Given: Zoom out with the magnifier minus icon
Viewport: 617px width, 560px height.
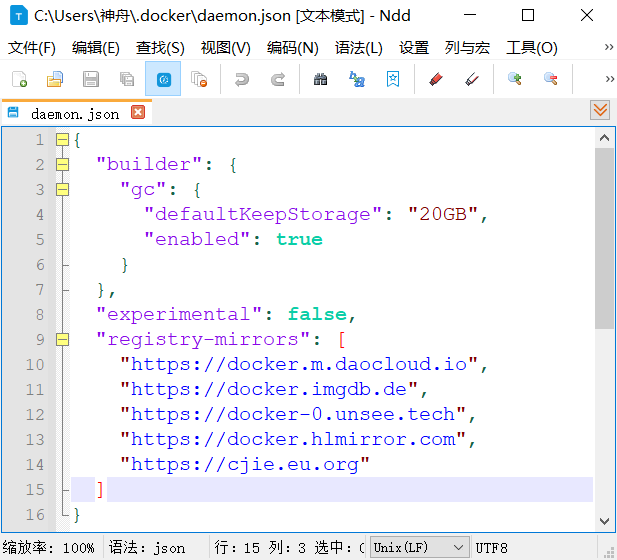Looking at the screenshot, I should tap(550, 79).
